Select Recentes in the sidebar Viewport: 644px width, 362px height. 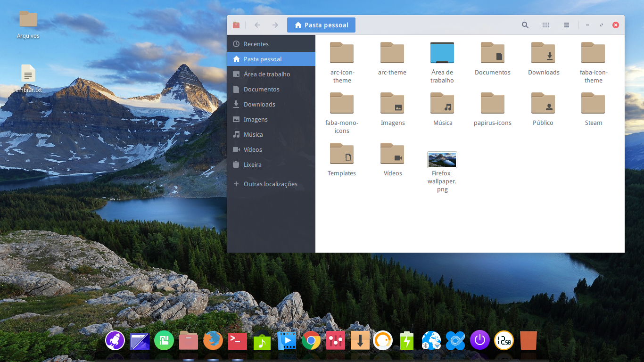coord(271,44)
